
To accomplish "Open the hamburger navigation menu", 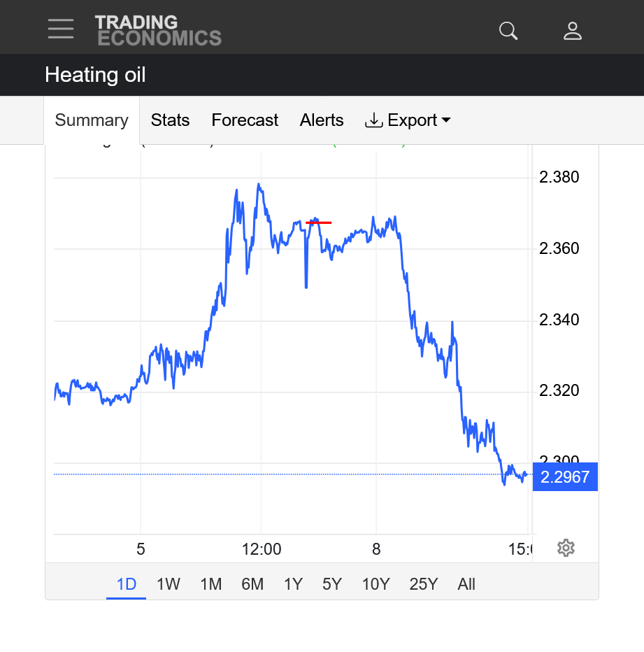I will click(x=61, y=29).
